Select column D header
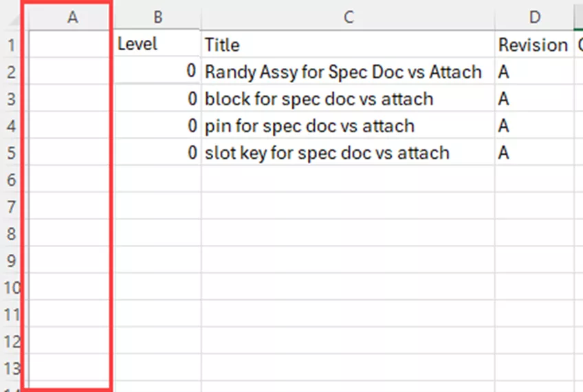The width and height of the screenshot is (583, 392). [534, 17]
